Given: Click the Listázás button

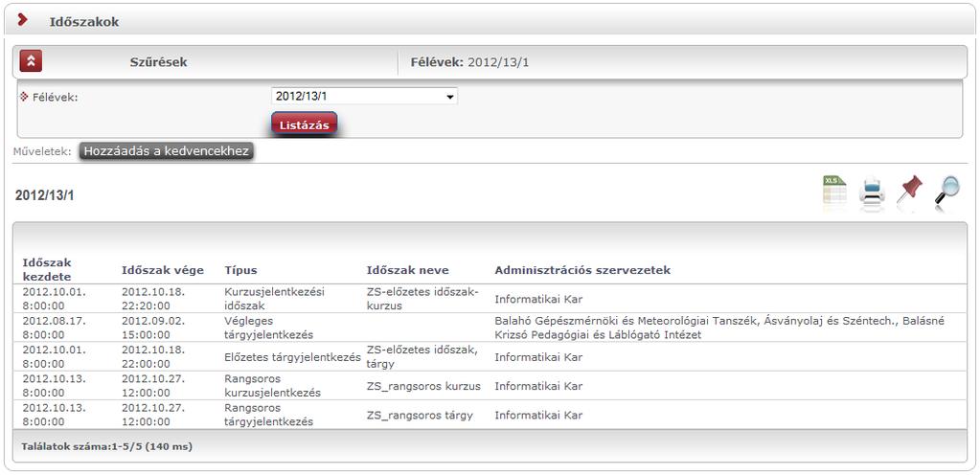Looking at the screenshot, I should (305, 125).
